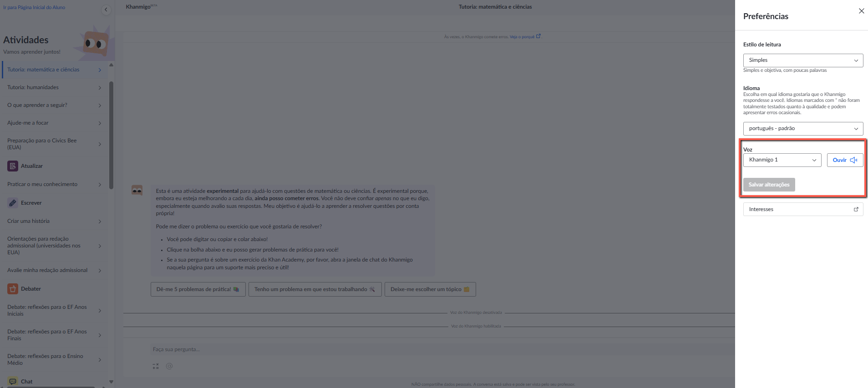
Task: Click the Faça sua pergunta input field
Action: 442,349
